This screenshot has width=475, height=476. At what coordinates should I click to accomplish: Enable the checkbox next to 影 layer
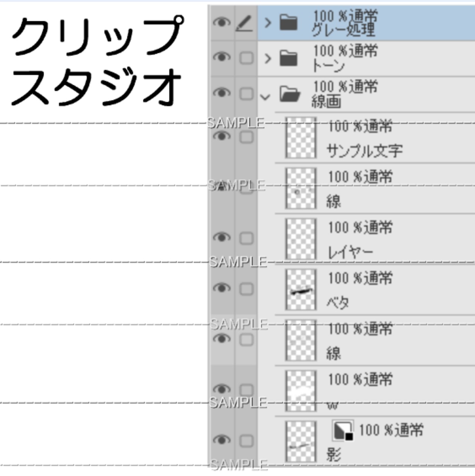point(246,441)
